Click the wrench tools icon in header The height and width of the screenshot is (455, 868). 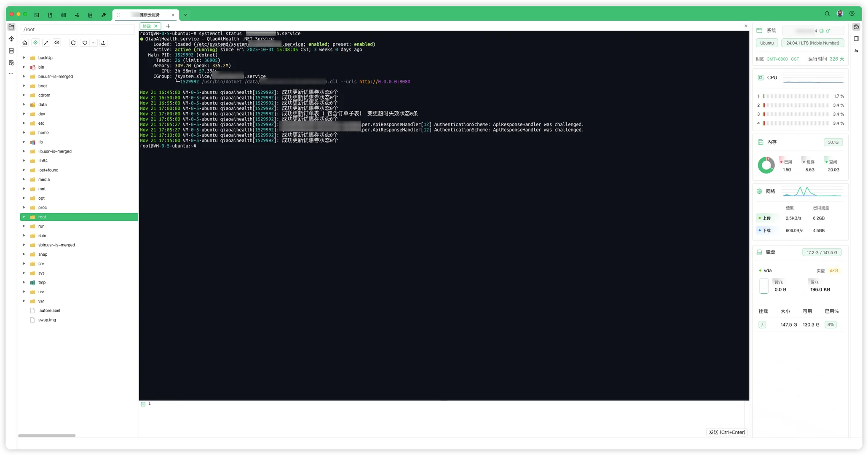click(104, 15)
